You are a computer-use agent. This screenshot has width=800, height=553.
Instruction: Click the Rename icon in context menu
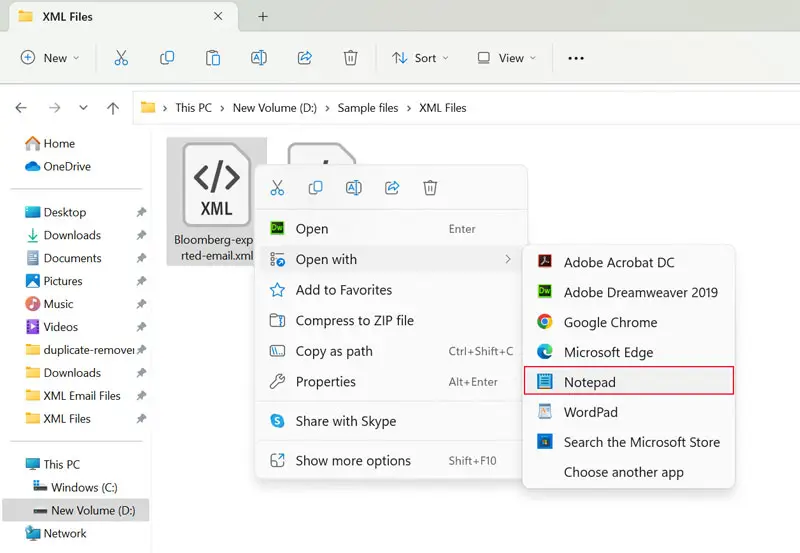click(353, 188)
